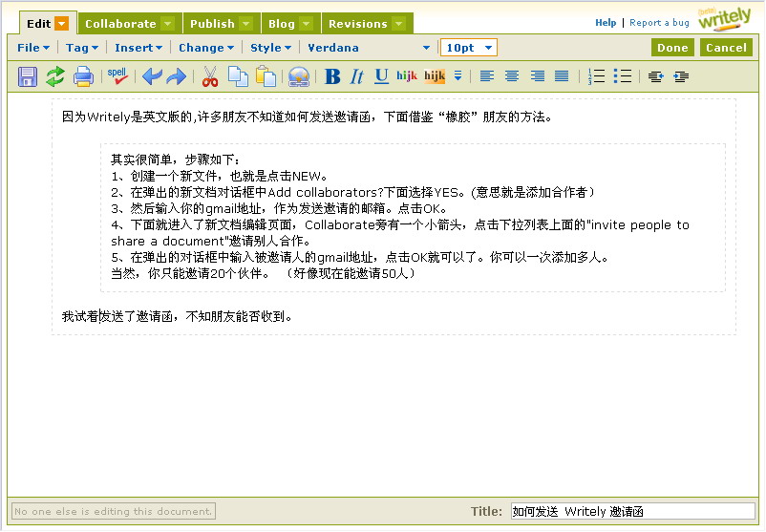Image resolution: width=766 pixels, height=532 pixels.
Task: Click the Save floppy disk icon
Action: [x=28, y=76]
